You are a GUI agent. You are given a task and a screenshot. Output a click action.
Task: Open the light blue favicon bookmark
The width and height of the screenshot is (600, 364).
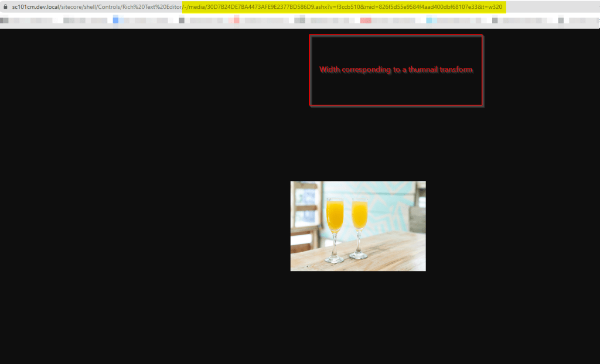[429, 20]
